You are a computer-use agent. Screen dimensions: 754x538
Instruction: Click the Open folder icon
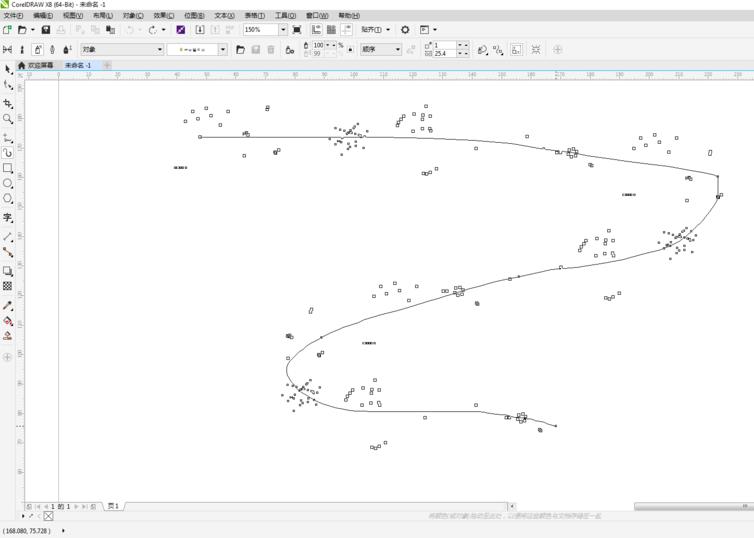22,30
